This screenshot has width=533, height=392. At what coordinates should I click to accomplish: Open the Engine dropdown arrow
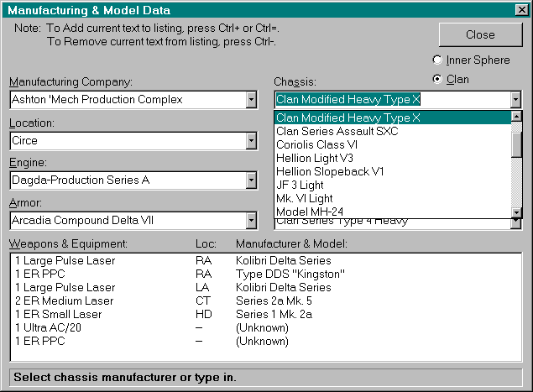251,180
